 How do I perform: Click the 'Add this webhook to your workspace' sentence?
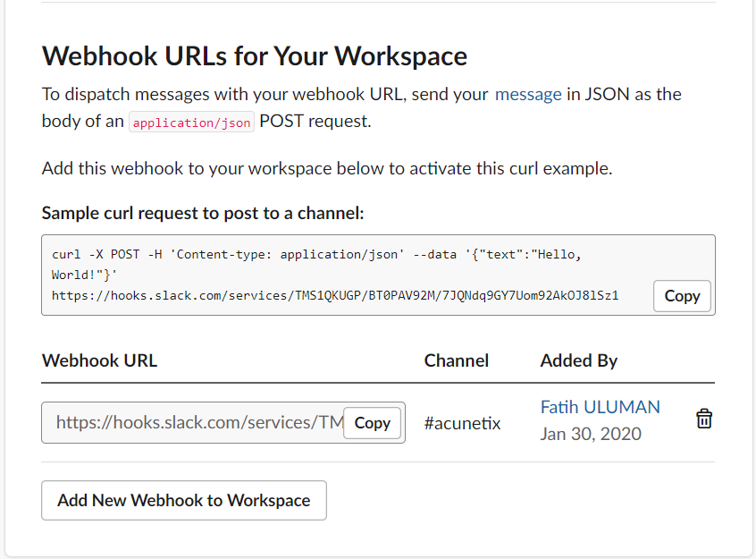[x=327, y=168]
